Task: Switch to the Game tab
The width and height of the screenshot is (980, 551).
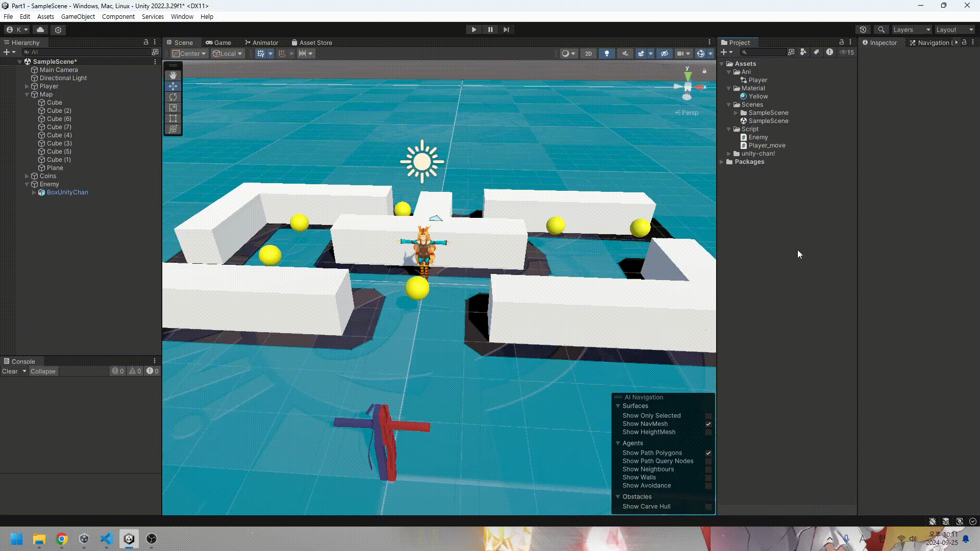Action: tap(218, 43)
